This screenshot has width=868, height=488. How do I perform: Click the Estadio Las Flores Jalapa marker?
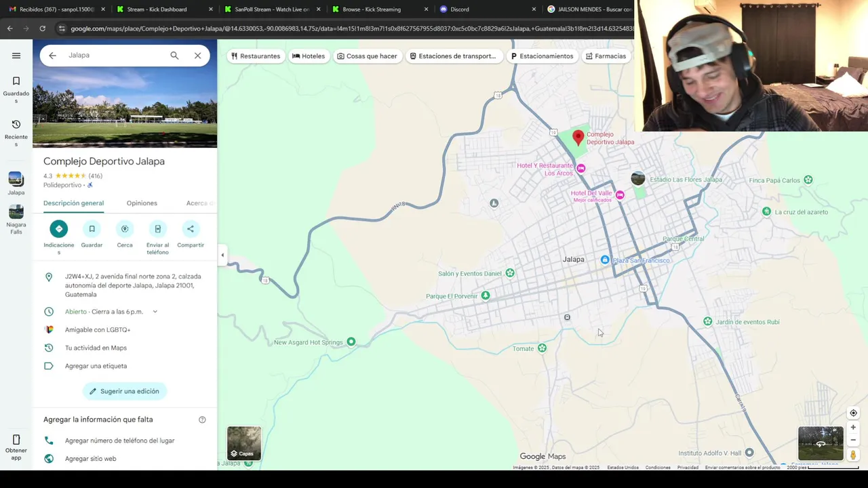pyautogui.click(x=638, y=178)
